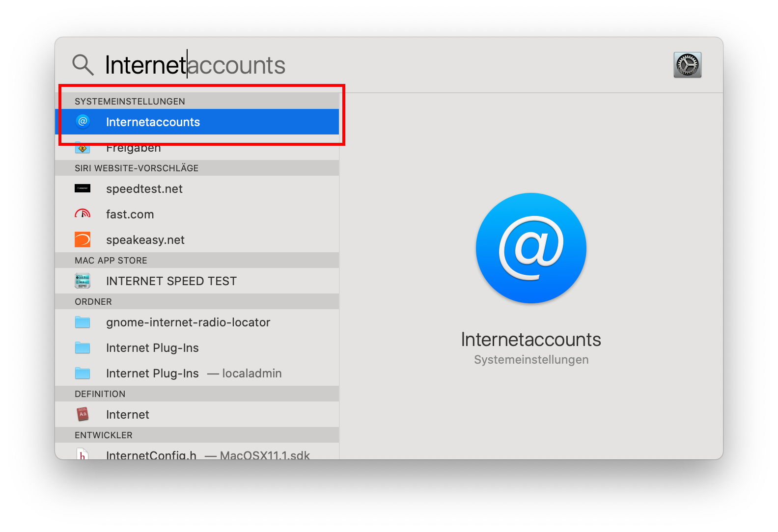Open the speakeasy.net website suggestion
This screenshot has width=778, height=532.
[x=145, y=240]
